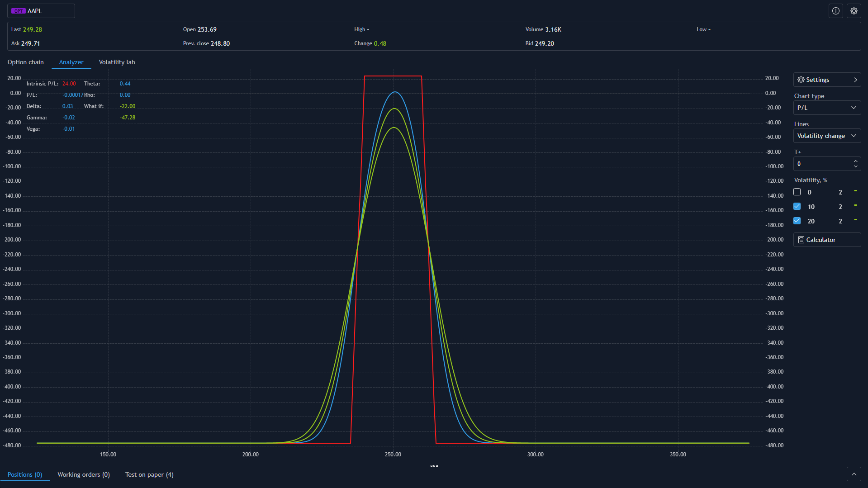Expand the Settings panel with the right chevron

point(855,80)
